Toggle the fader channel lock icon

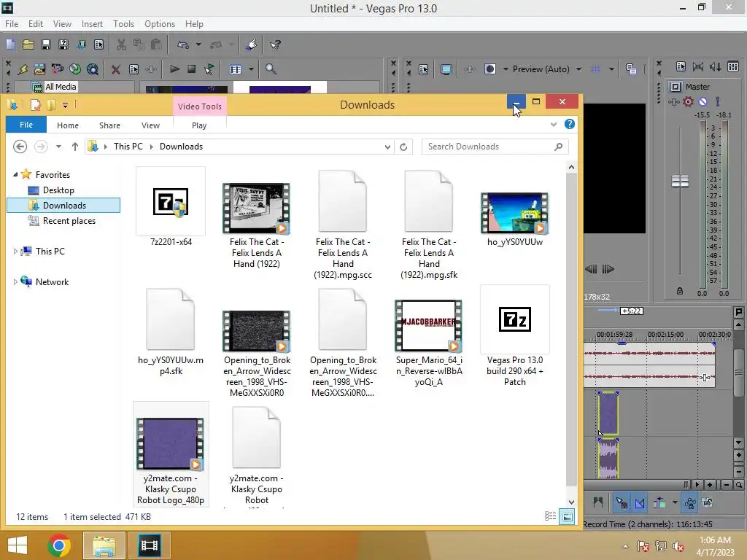tap(680, 291)
